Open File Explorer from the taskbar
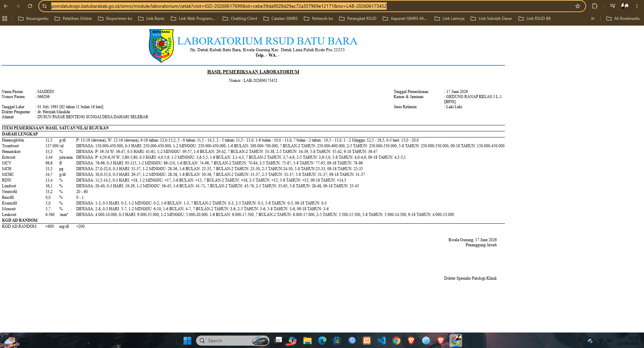The image size is (644, 348). [x=307, y=341]
